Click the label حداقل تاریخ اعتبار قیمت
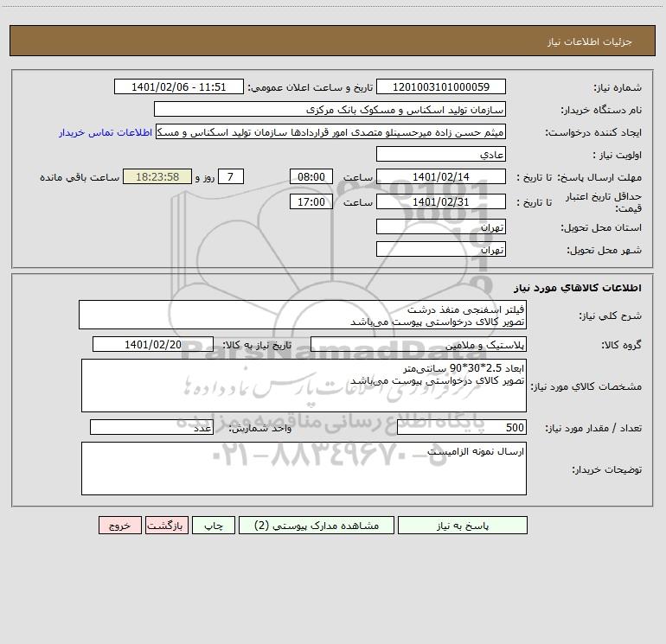 (604, 202)
